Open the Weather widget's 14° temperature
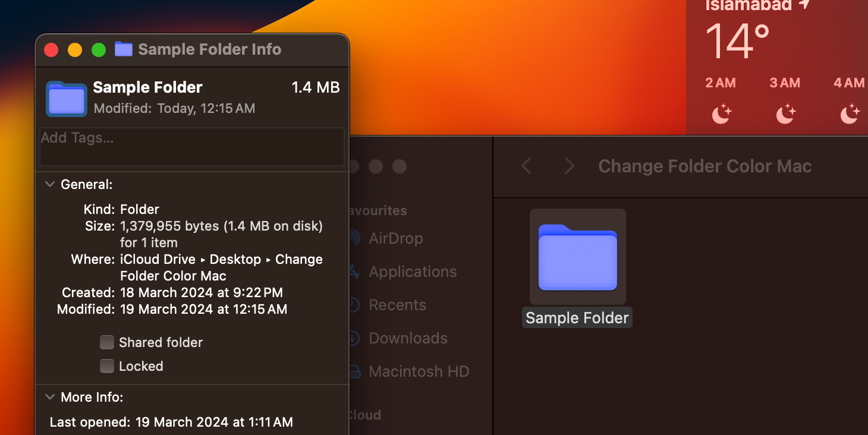The image size is (868, 435). [737, 40]
